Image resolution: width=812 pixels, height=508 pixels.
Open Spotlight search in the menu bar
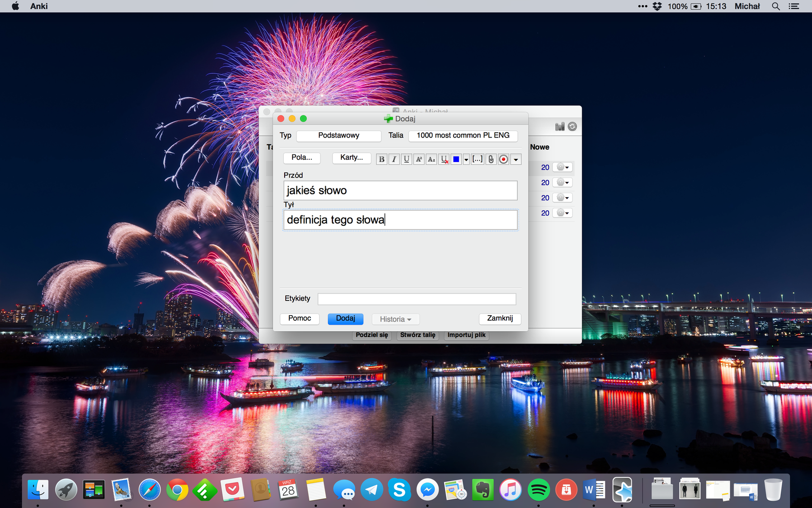776,6
